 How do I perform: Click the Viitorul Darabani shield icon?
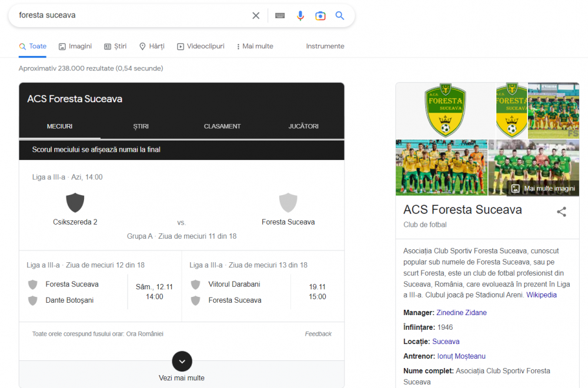click(195, 285)
